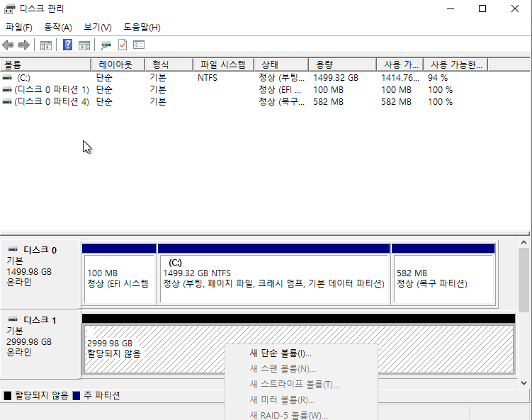Click the scroll down arrow in disk pane
Screen dimensions: 532x420
[x=523, y=383]
